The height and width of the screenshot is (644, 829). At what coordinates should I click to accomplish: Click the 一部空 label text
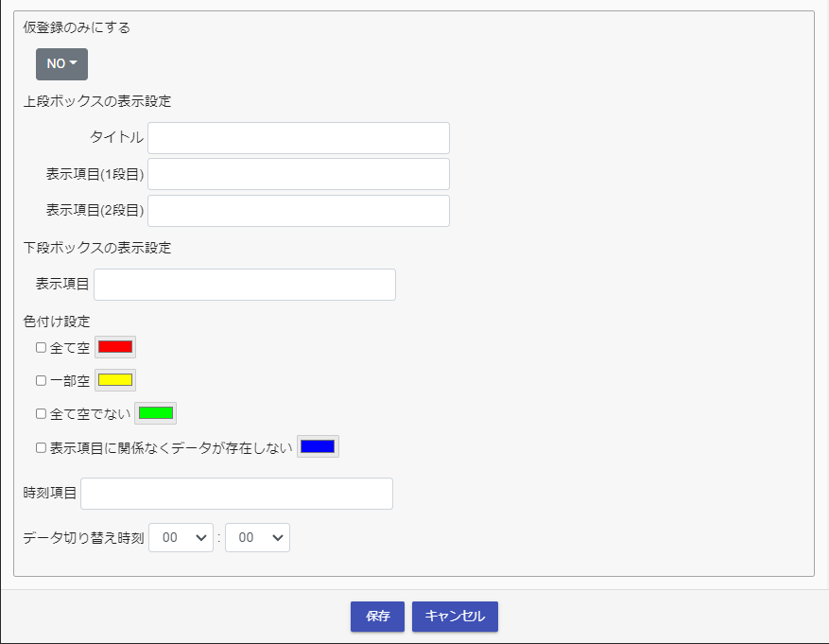tap(70, 380)
